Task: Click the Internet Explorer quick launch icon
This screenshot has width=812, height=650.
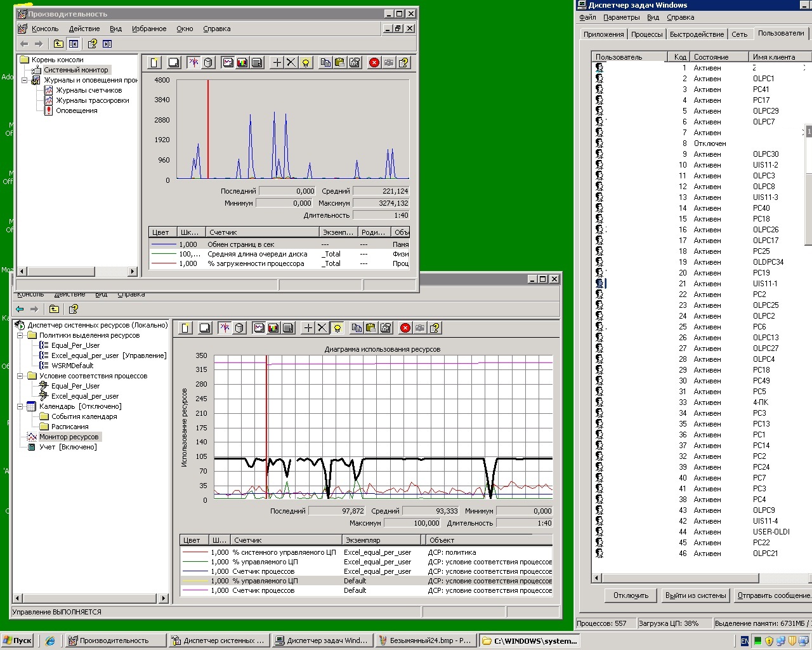Action: (x=50, y=640)
